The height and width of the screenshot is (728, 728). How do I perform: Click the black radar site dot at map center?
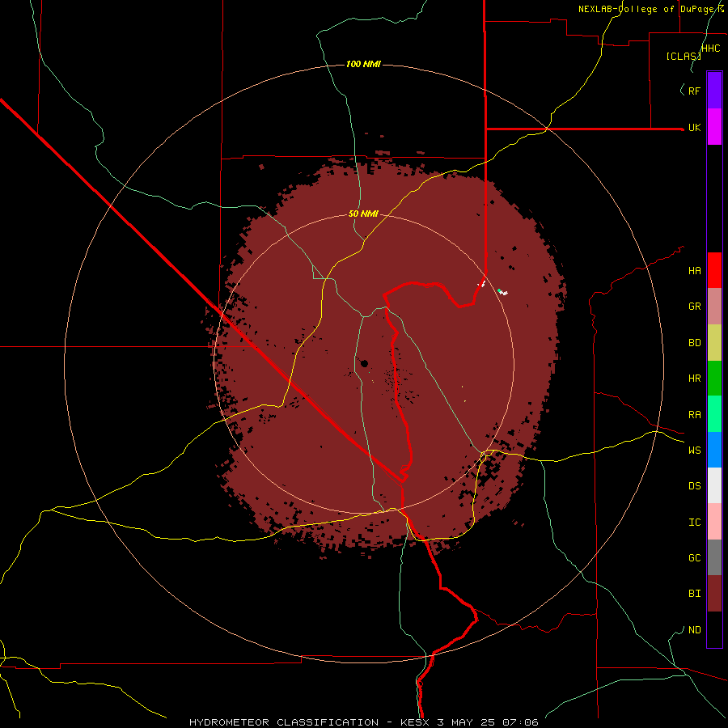[365, 363]
